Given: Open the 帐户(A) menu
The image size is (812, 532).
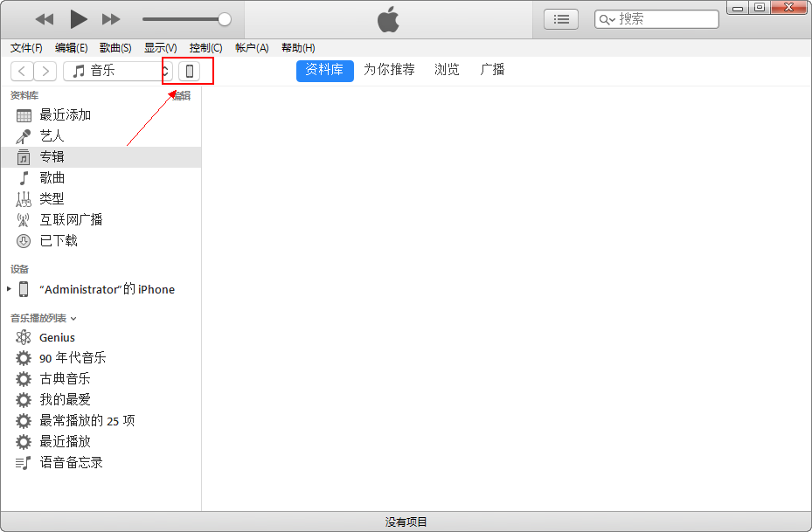Looking at the screenshot, I should [252, 48].
